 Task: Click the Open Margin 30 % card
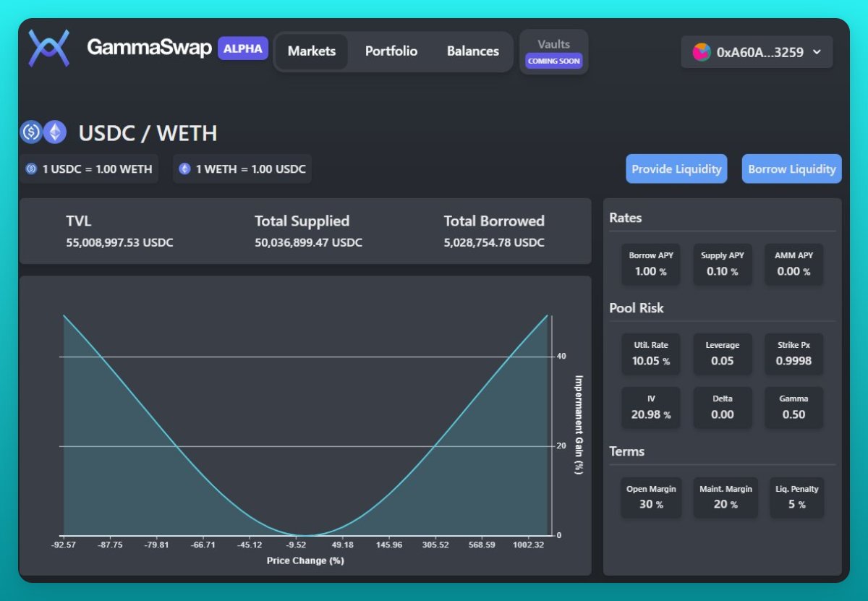pyautogui.click(x=651, y=497)
